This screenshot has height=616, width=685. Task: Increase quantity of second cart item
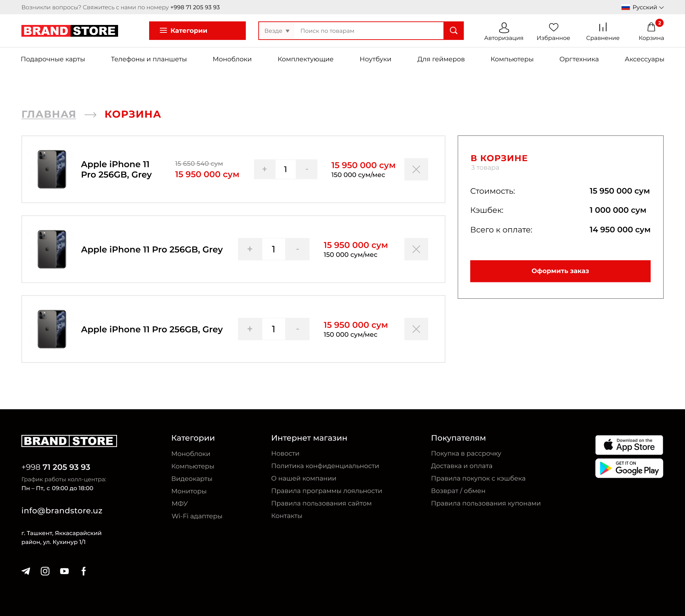coord(250,249)
